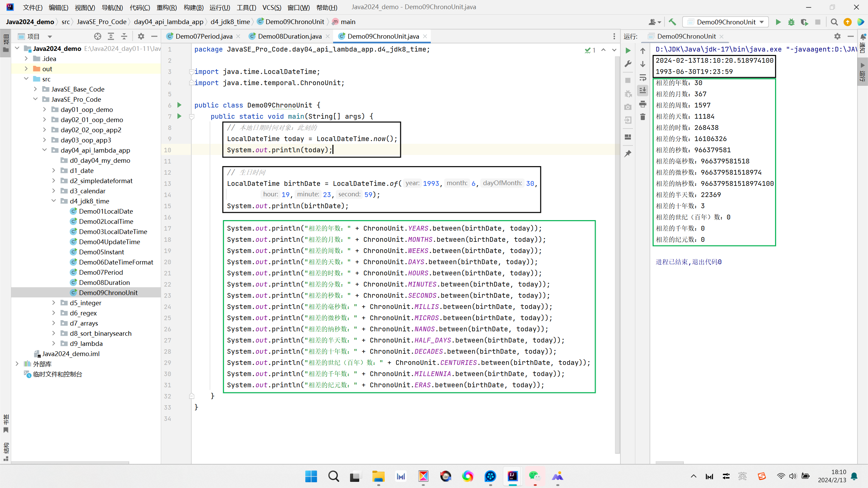Image resolution: width=868 pixels, height=488 pixels.
Task: Open the 重构(R) menu
Action: click(x=166, y=7)
